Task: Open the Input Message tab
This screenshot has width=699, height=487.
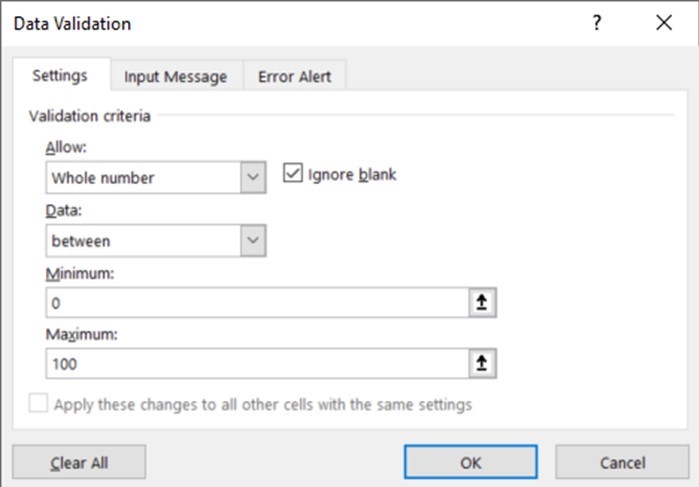Action: coord(175,77)
